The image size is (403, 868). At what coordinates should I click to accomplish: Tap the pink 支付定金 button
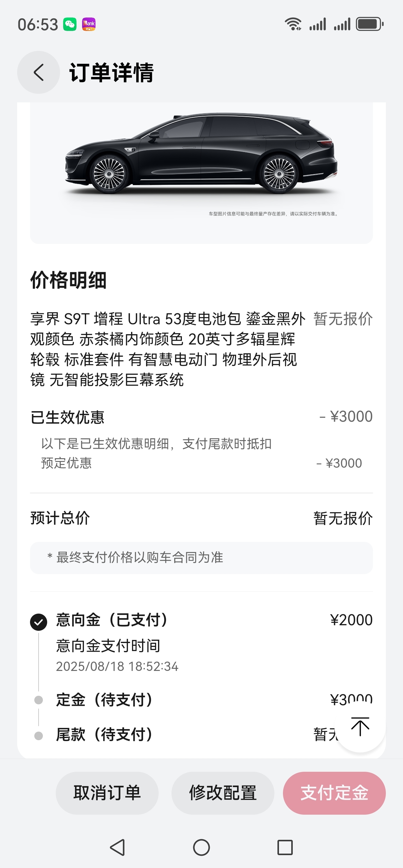click(334, 793)
